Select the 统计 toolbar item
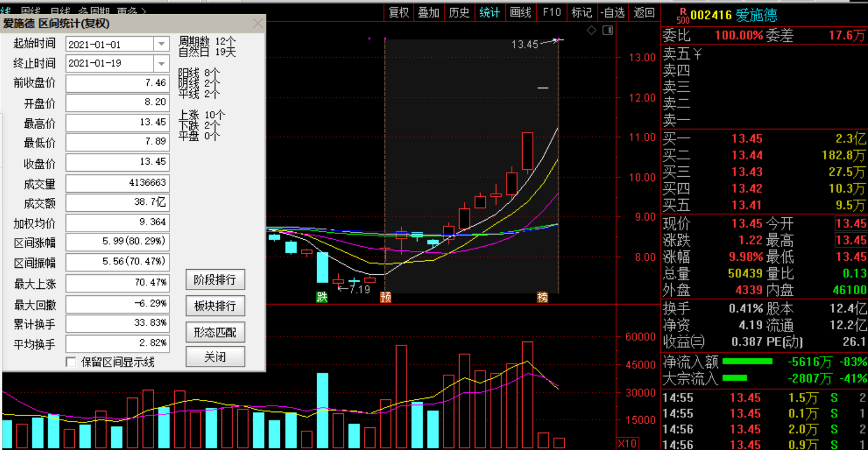This screenshot has width=868, height=450. click(x=489, y=12)
